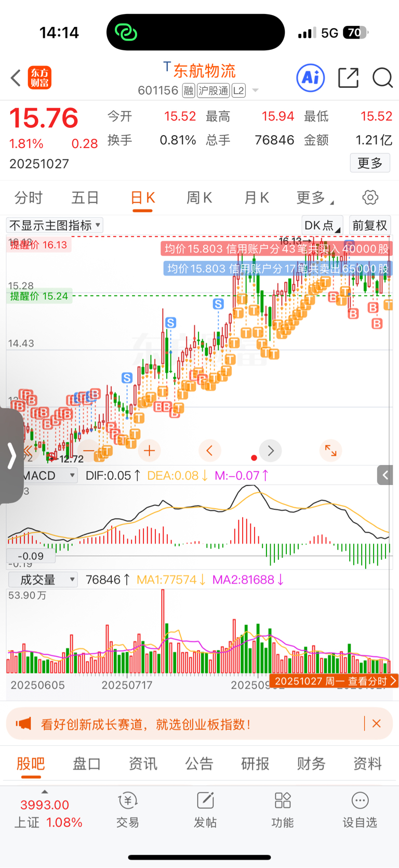Viewport: 399px width, 868px height.
Task: Tap the 融 margin trading badge
Action: tap(189, 91)
